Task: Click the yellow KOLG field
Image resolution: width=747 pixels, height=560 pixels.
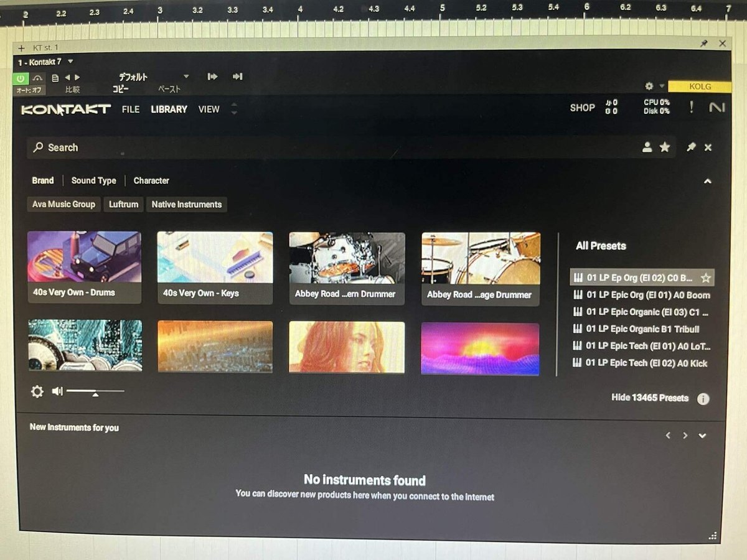Action: 700,86
